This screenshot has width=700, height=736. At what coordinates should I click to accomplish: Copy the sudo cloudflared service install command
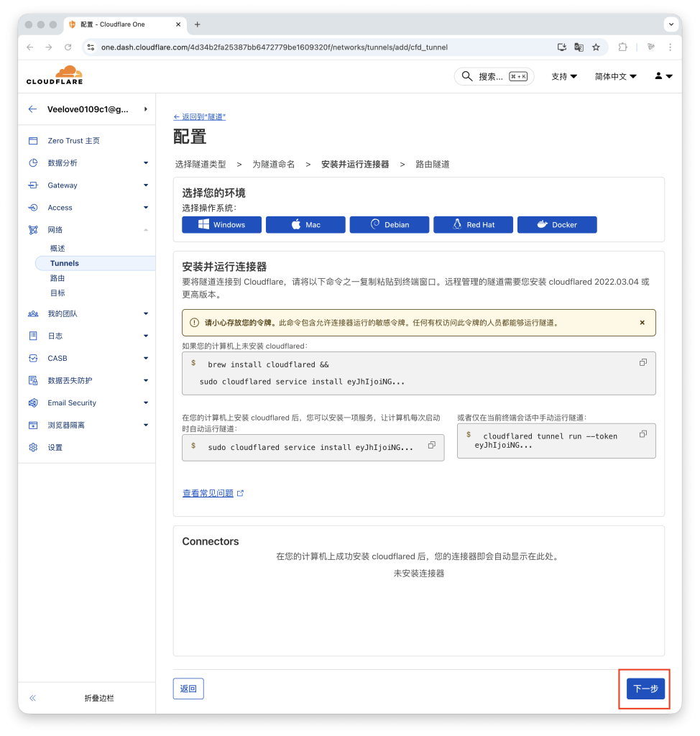click(431, 446)
